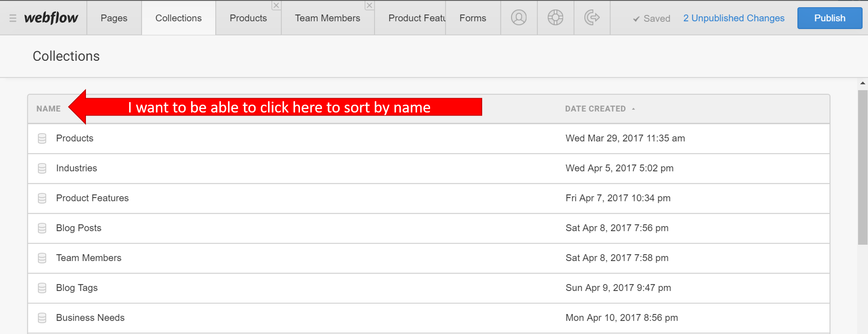Switch to the Products tab
The height and width of the screenshot is (334, 868).
click(x=248, y=18)
